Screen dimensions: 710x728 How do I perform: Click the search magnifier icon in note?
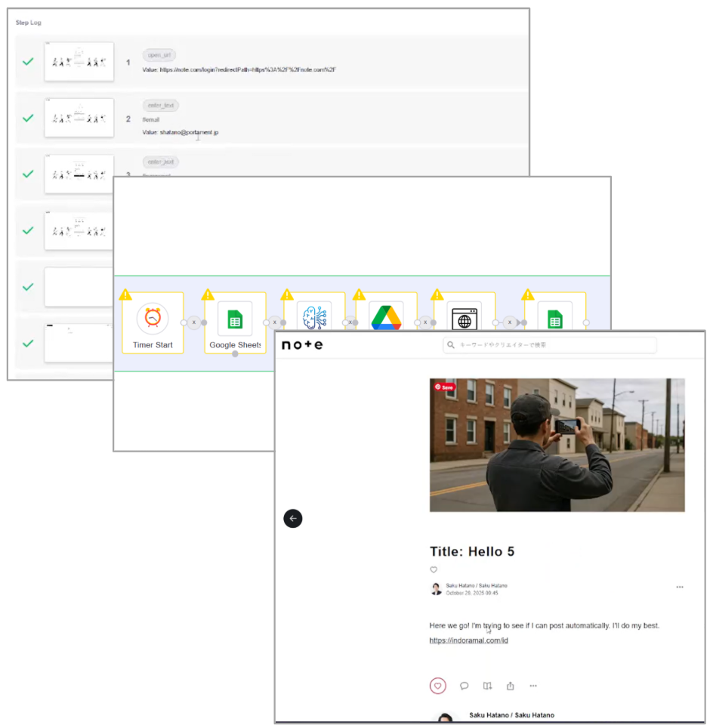pos(450,345)
